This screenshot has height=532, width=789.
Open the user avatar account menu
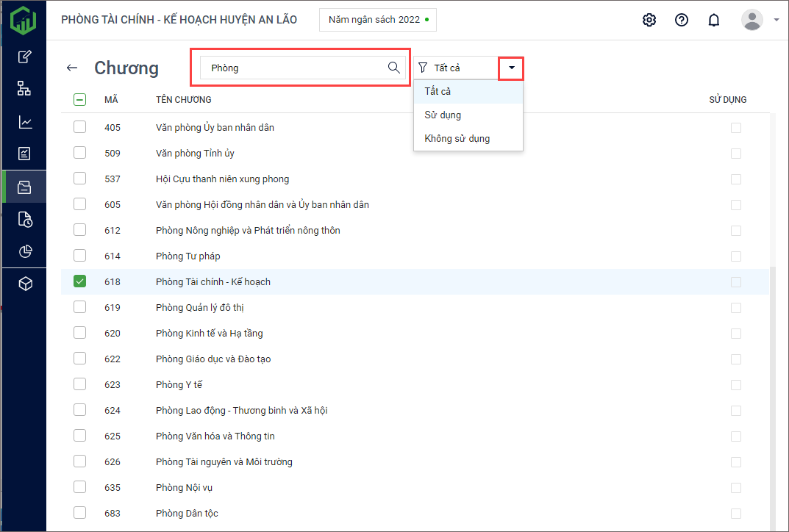point(752,20)
